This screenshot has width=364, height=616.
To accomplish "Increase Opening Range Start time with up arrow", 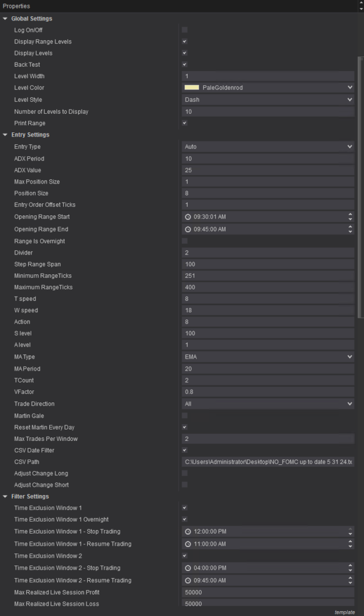I will coord(350,214).
